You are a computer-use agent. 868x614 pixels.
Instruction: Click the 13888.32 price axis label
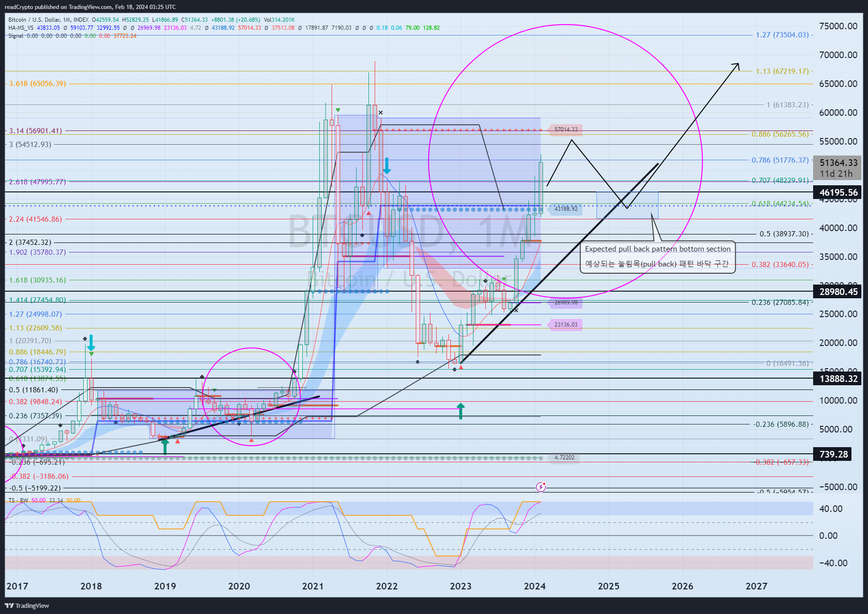pyautogui.click(x=838, y=379)
